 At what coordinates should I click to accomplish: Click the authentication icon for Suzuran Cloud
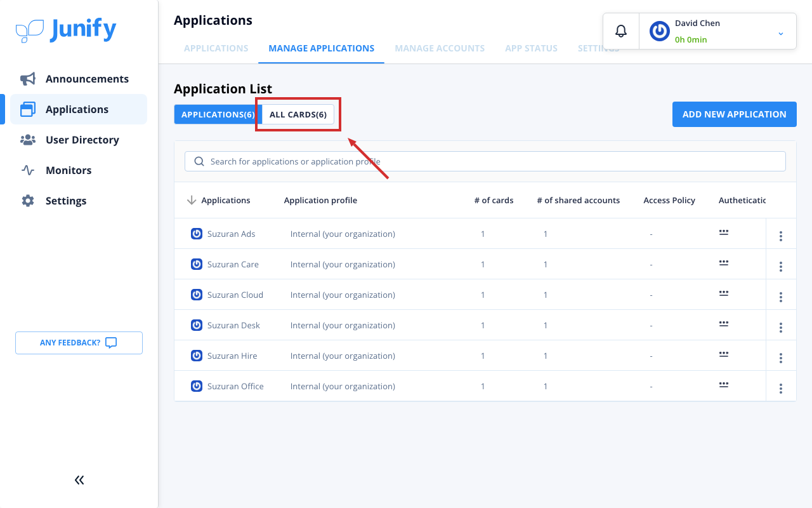pyautogui.click(x=724, y=293)
